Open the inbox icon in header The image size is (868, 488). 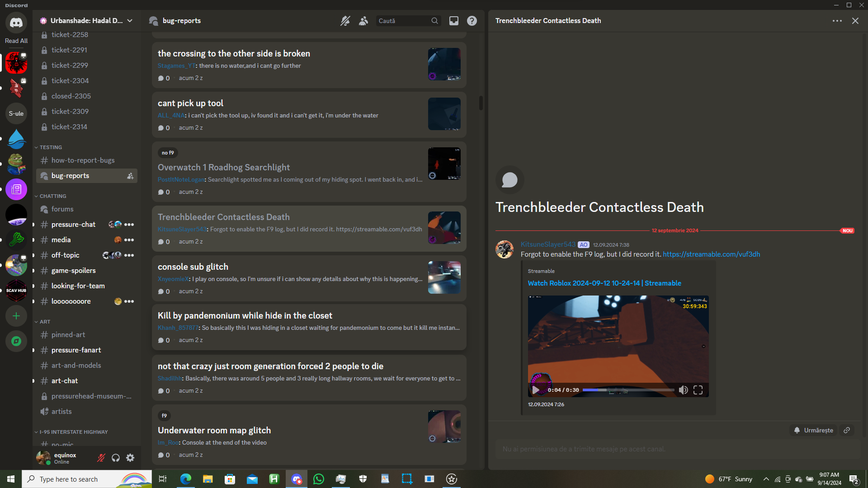coord(453,21)
